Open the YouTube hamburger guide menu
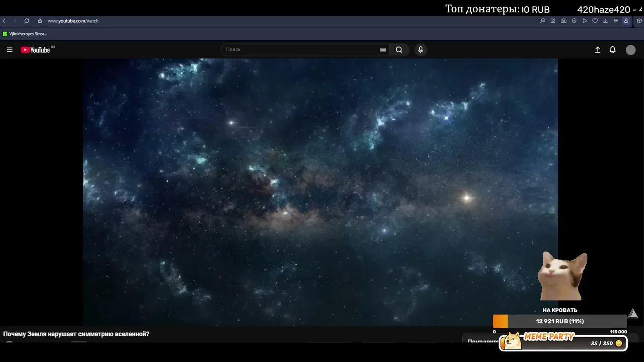 10,50
